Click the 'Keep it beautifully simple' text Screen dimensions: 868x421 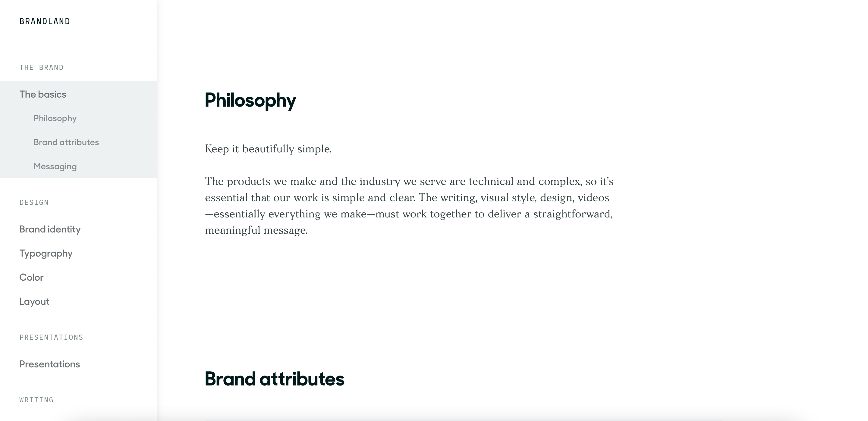pyautogui.click(x=268, y=149)
